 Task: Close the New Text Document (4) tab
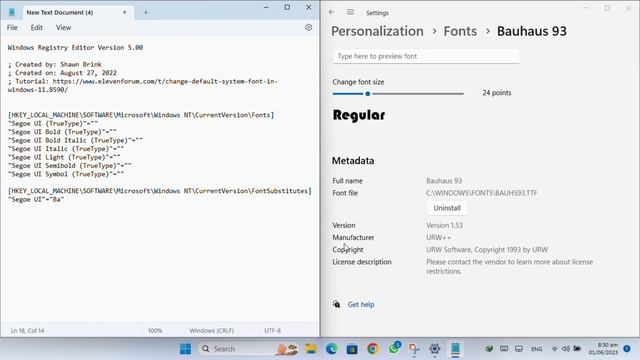point(124,12)
